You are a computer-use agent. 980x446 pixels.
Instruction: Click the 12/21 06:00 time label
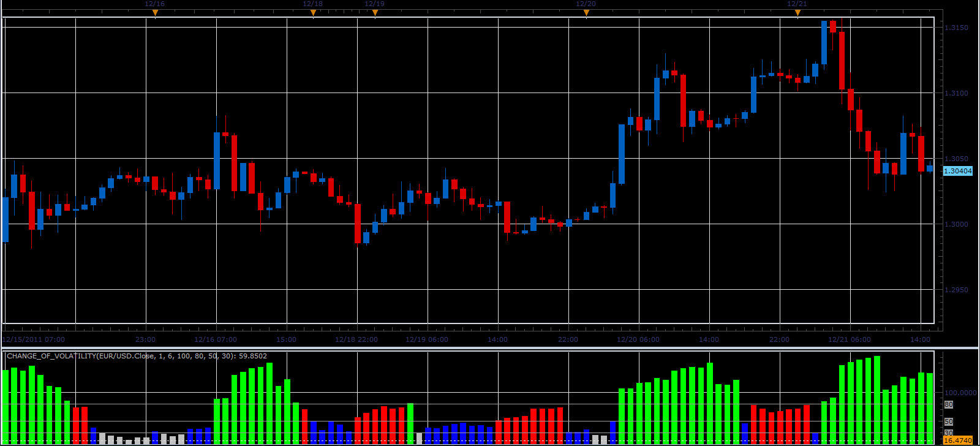tap(850, 339)
